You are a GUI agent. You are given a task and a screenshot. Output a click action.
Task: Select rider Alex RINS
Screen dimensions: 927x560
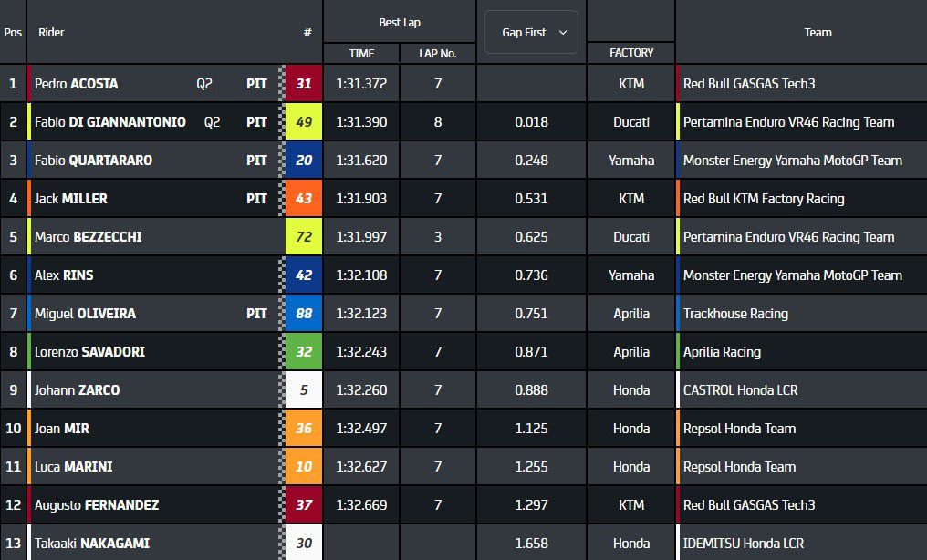64,275
